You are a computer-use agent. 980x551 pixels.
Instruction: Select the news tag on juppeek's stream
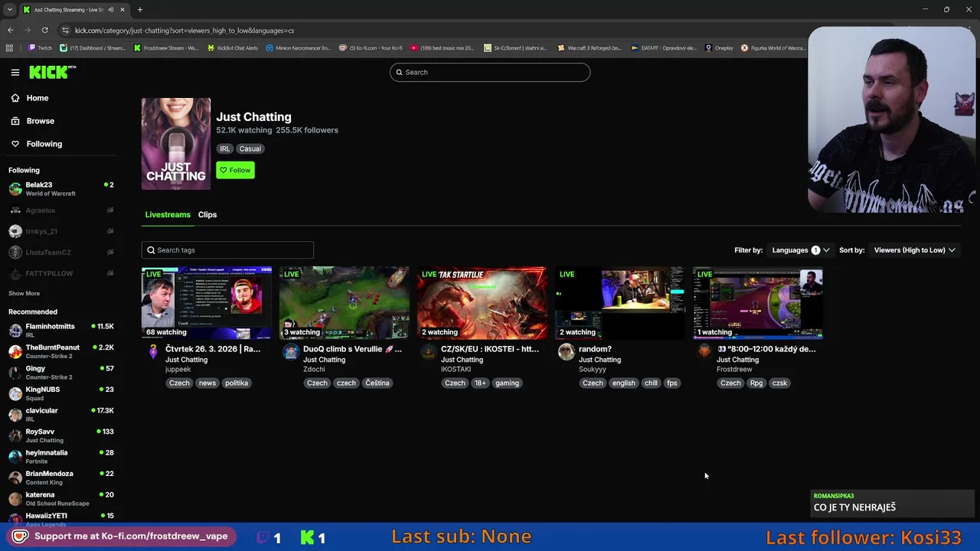tap(207, 383)
